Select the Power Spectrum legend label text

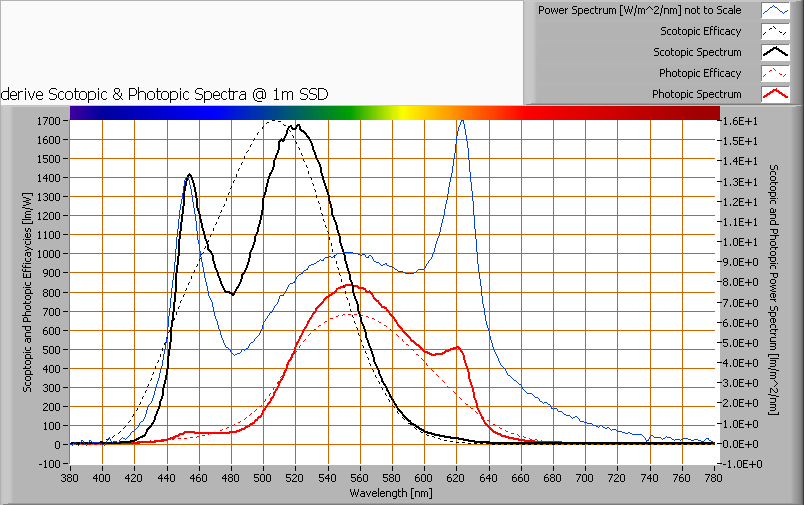click(x=639, y=11)
